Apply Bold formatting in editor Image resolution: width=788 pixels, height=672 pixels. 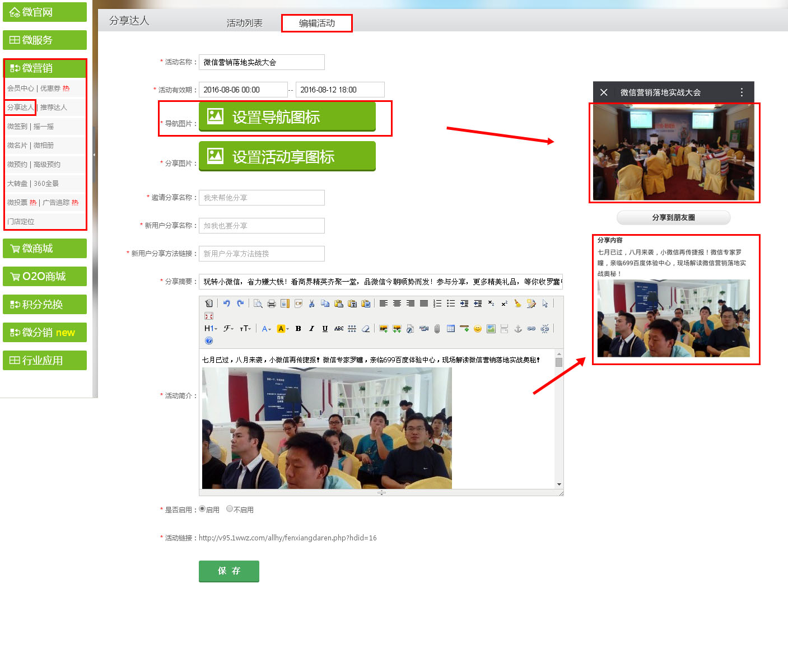[x=298, y=329]
